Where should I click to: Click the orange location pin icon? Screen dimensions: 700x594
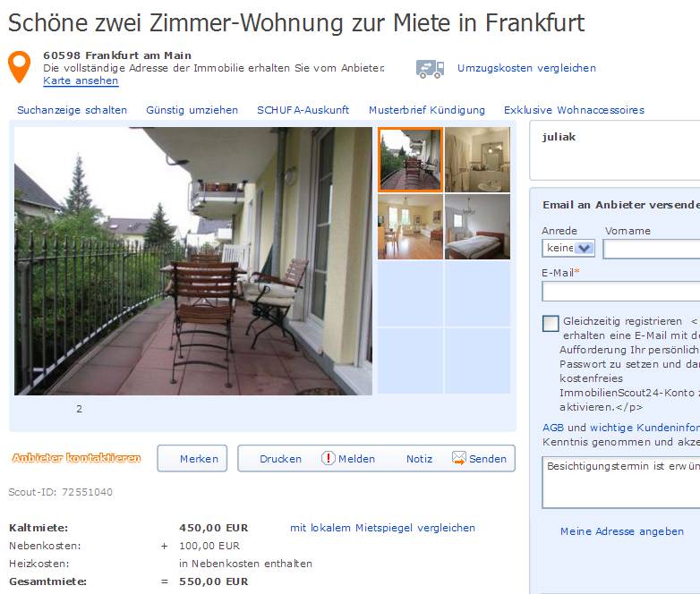pos(19,67)
